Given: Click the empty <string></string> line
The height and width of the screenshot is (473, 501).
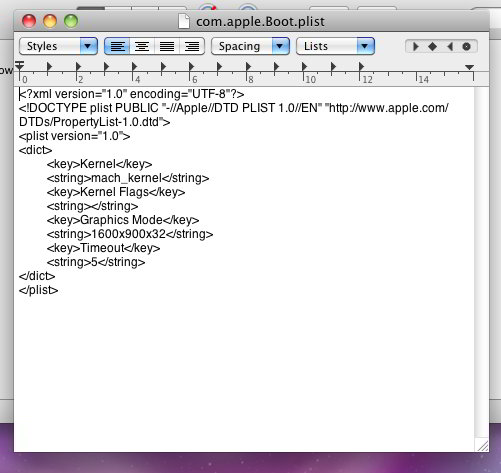Looking at the screenshot, I should tap(93, 206).
